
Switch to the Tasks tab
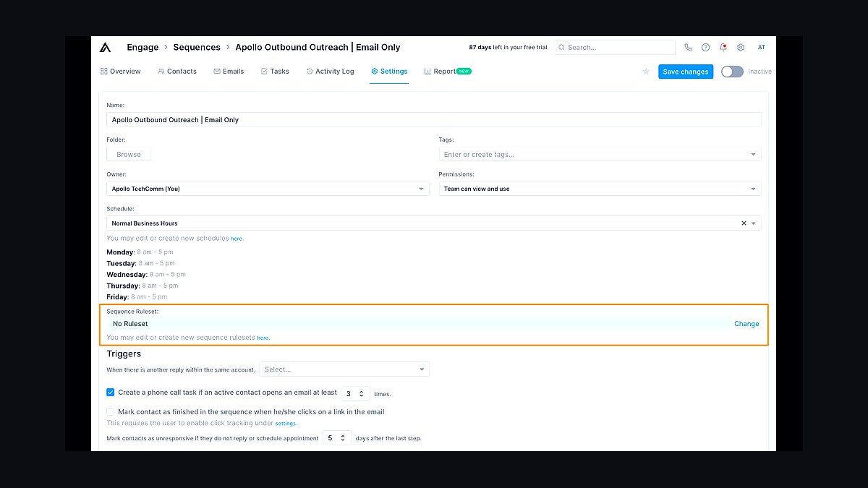[275, 72]
